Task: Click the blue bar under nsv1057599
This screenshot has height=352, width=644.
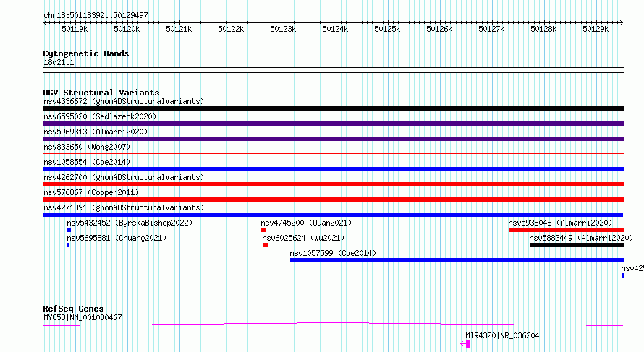Action: (x=457, y=260)
